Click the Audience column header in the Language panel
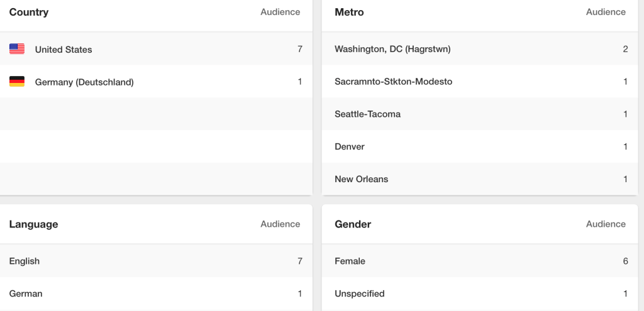Screen dimensions: 644x311 (x=280, y=224)
